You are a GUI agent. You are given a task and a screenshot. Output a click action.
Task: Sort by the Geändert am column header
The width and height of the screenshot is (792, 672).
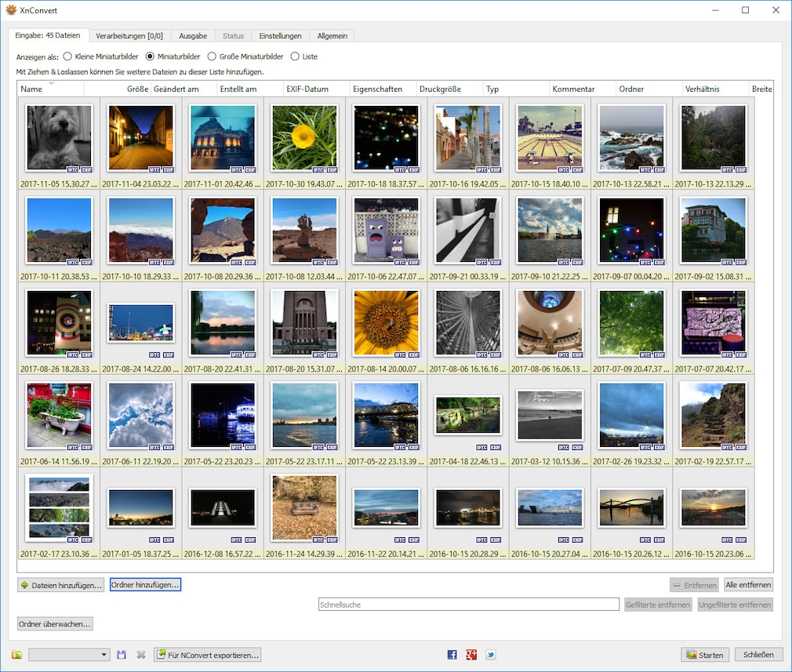point(183,89)
